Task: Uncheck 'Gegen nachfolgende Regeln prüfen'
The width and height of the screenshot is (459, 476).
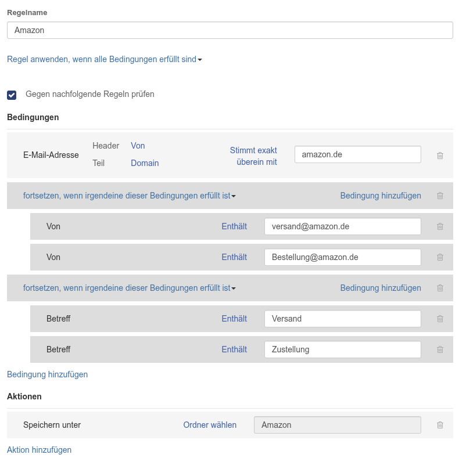Action: point(12,95)
